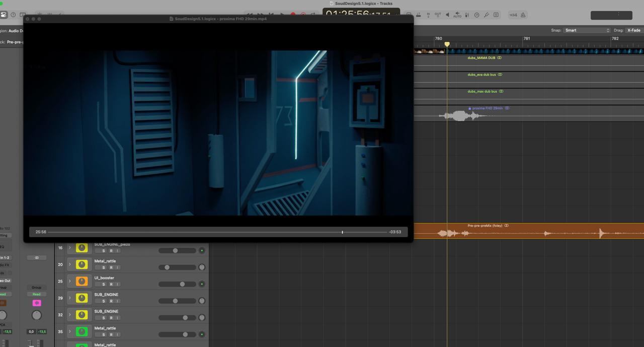Click bar 781 in the timeline ruler

[527, 38]
